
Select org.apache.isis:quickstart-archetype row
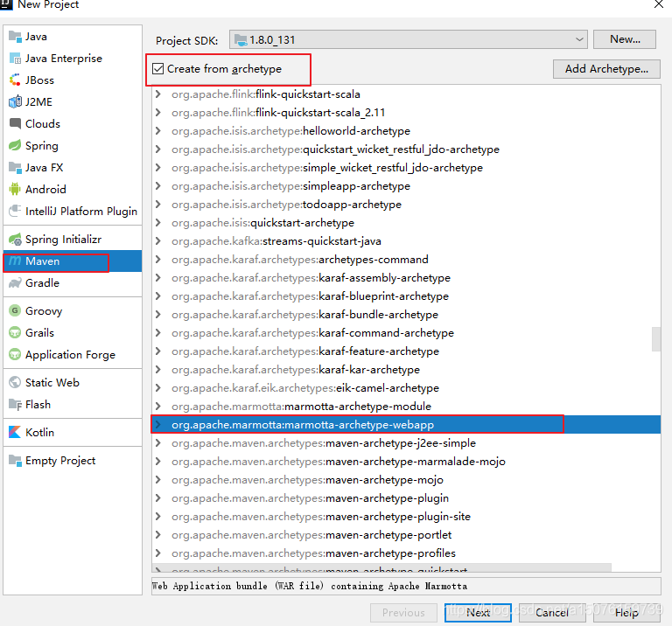click(406, 223)
